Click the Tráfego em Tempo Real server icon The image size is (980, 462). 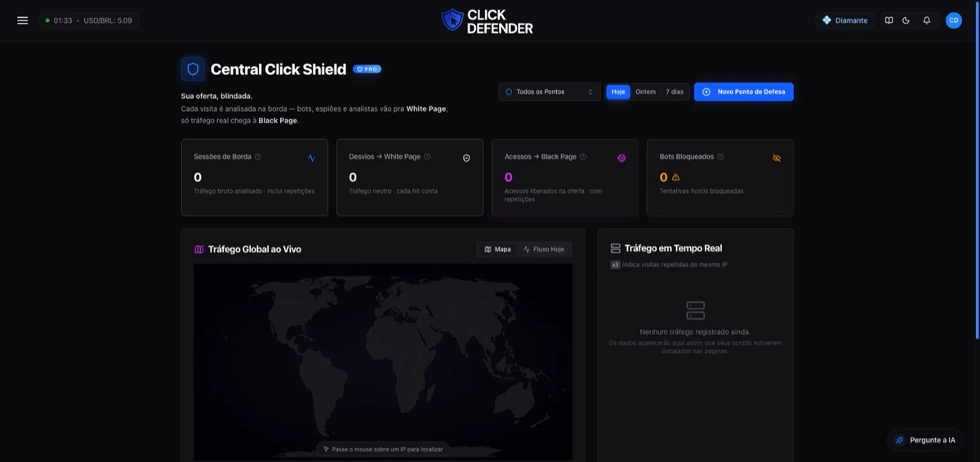click(x=615, y=248)
